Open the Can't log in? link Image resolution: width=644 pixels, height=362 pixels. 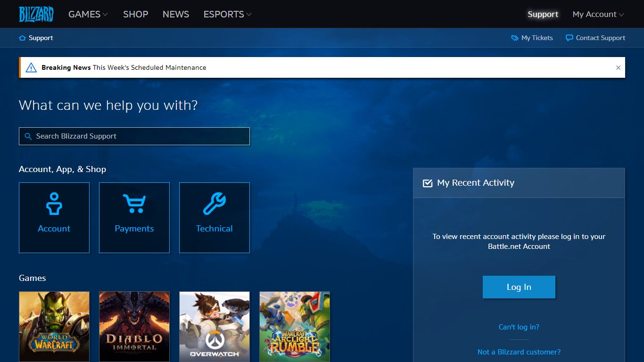[x=519, y=327]
